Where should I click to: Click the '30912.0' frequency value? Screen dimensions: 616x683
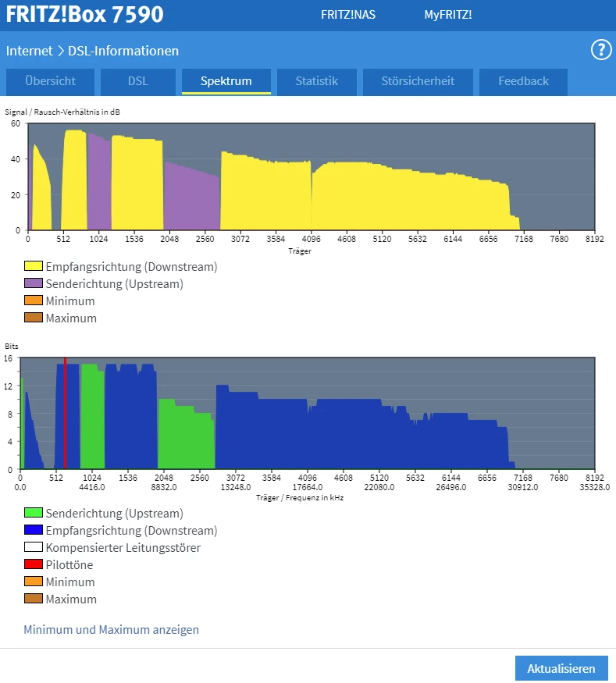coord(523,487)
